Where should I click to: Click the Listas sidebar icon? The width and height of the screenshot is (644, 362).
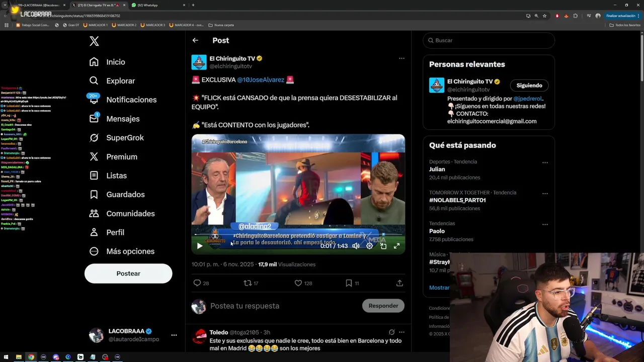[x=94, y=175]
